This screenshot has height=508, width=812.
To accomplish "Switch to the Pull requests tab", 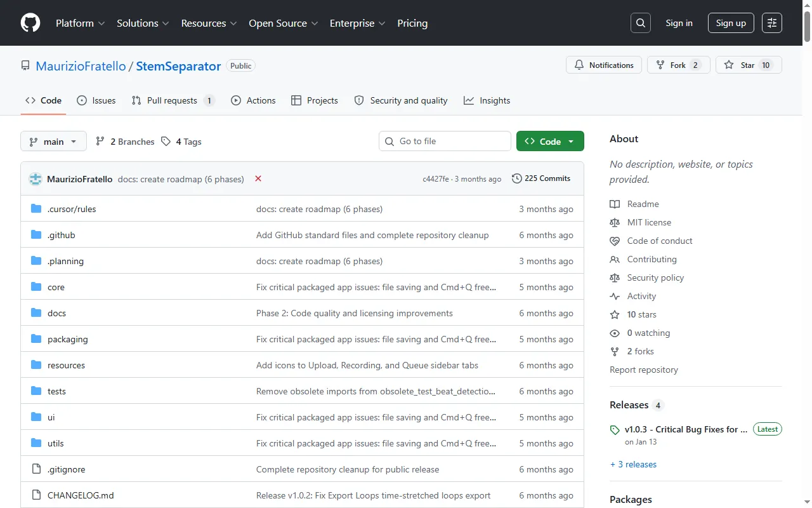I will [x=173, y=100].
